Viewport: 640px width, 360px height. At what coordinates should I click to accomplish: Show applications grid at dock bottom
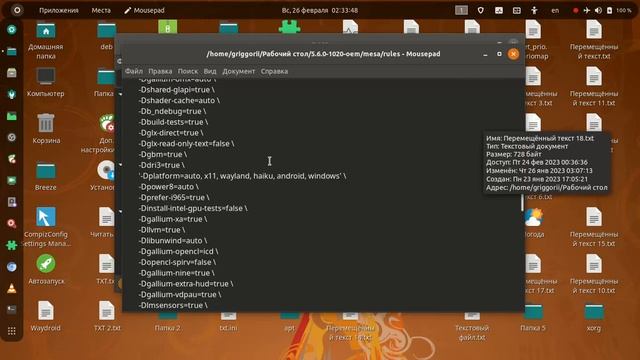click(x=12, y=331)
